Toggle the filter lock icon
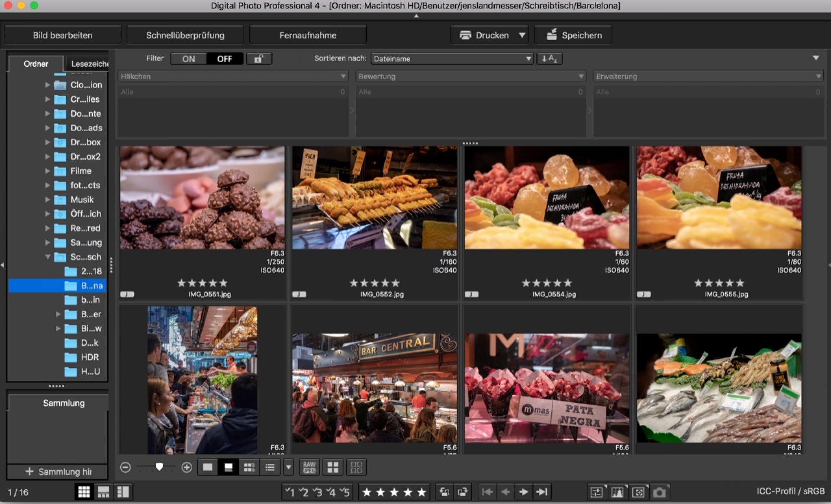This screenshot has height=504, width=831. pos(259,59)
